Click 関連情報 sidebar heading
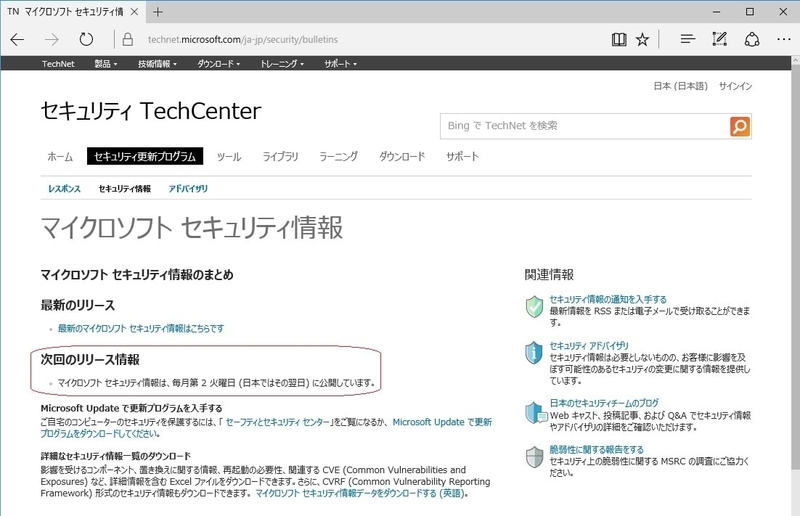This screenshot has width=800, height=516. (549, 275)
